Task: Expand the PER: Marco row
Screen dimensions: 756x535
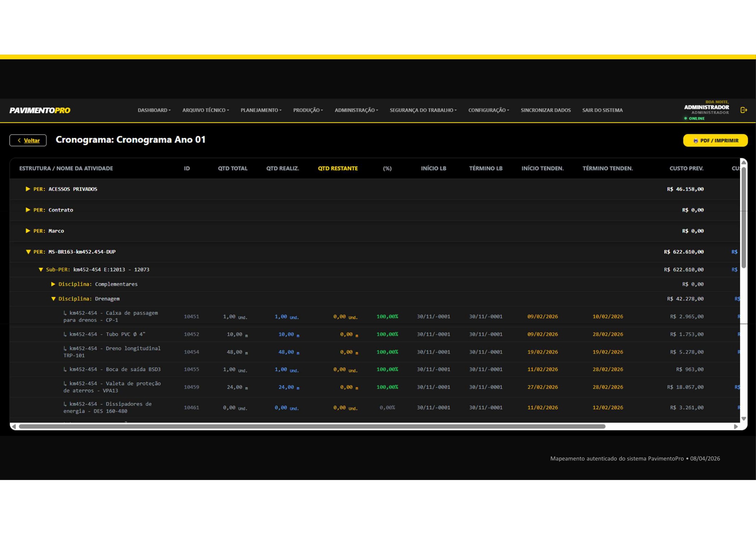Action: coord(28,231)
